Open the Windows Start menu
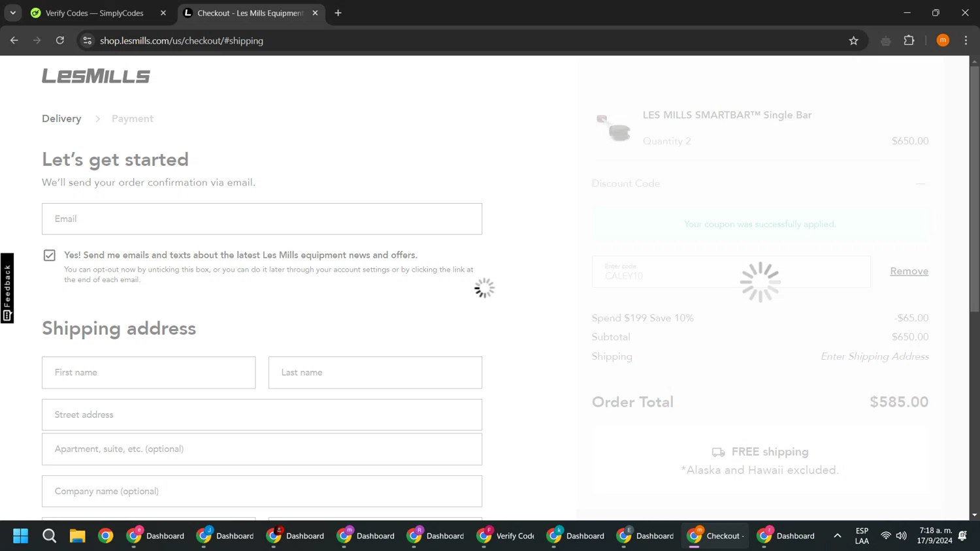980x551 pixels. tap(20, 536)
